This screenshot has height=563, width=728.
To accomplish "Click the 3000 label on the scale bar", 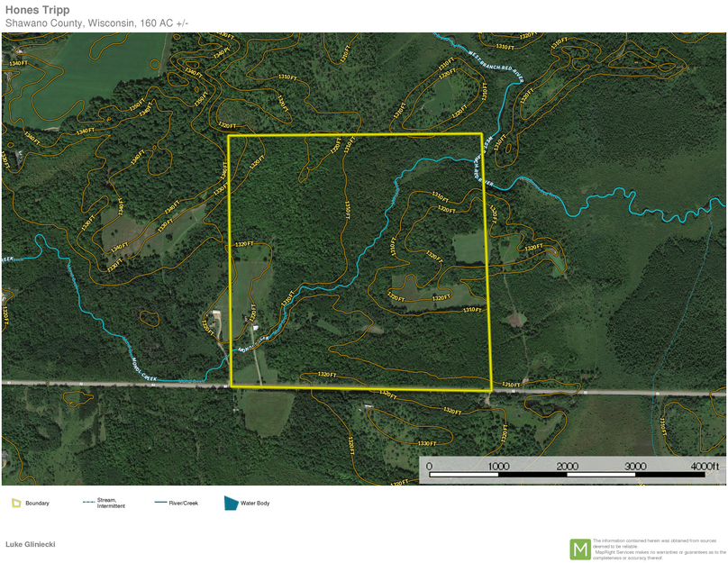I will (x=635, y=466).
